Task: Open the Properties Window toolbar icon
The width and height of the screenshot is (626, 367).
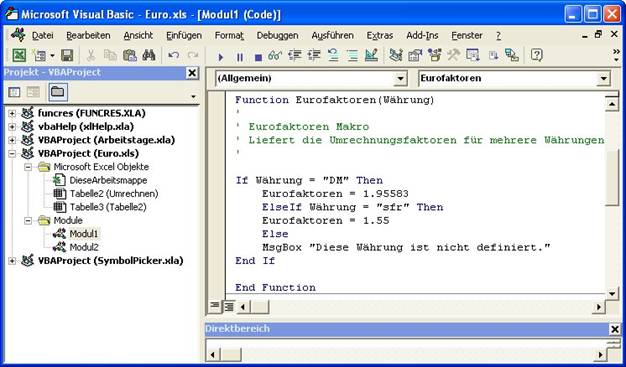Action: click(415, 55)
